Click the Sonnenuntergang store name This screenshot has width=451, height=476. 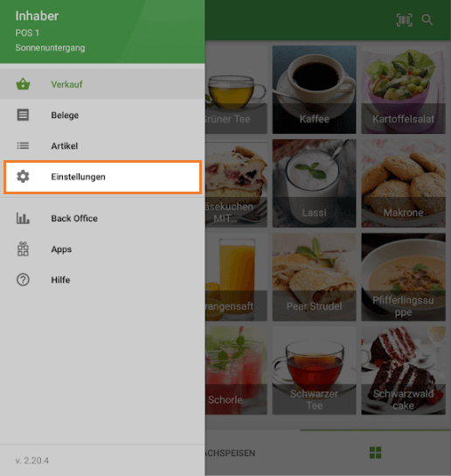tap(50, 47)
